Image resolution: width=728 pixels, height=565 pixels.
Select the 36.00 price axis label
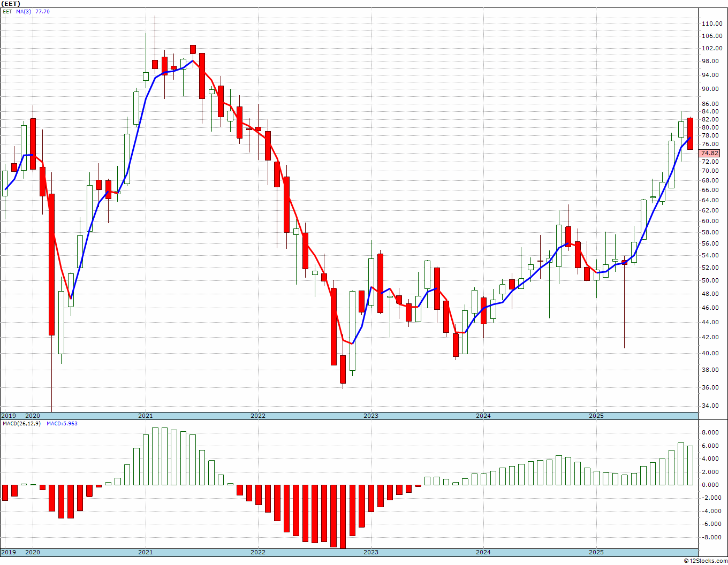point(711,387)
